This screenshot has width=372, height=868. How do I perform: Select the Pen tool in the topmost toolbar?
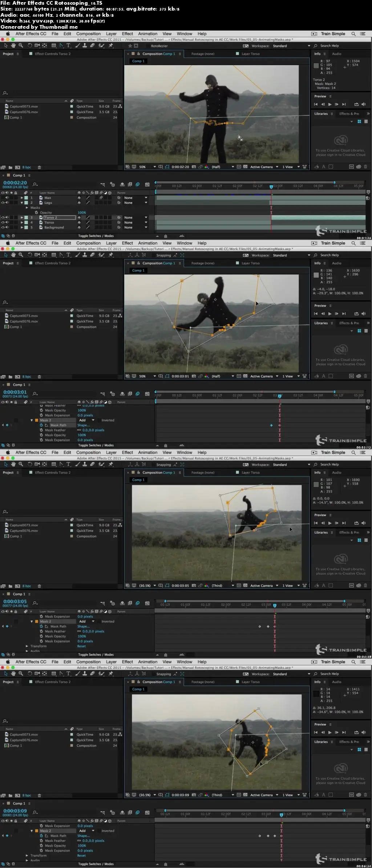61,46
